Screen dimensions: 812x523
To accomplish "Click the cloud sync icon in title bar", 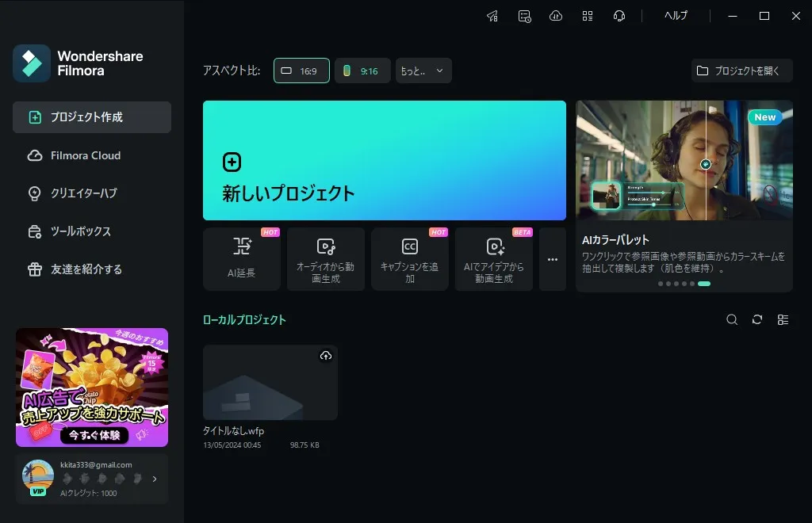I will pyautogui.click(x=556, y=15).
